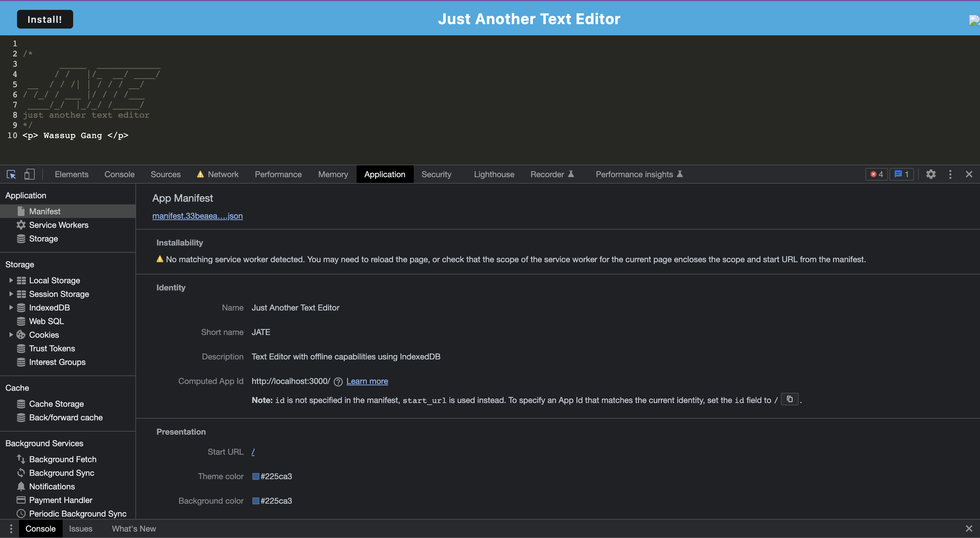Click the red errors count badge

(877, 174)
